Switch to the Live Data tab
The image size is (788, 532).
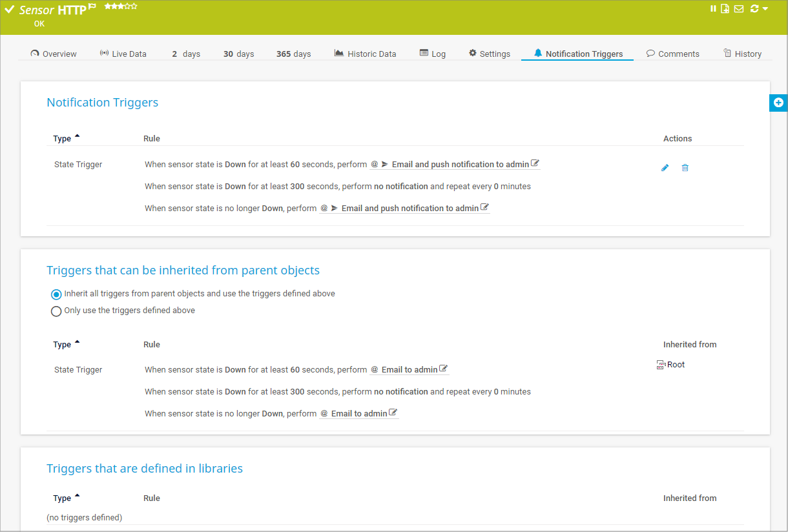click(x=123, y=54)
